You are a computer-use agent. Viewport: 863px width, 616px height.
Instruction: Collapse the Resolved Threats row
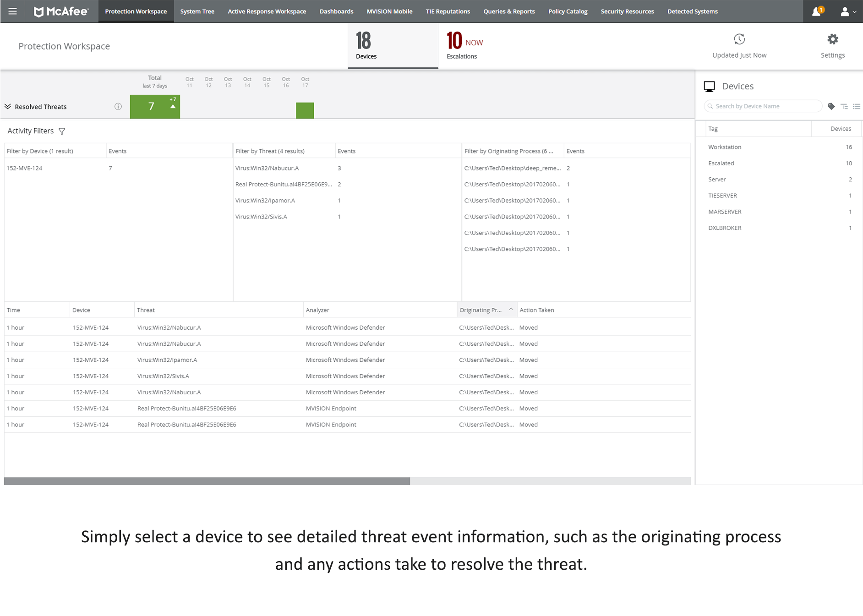(x=8, y=106)
